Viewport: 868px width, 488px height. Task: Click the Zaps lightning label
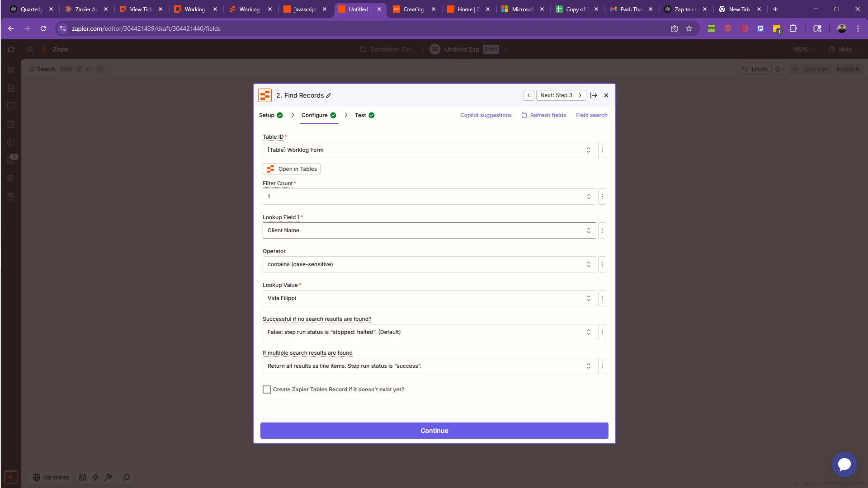pyautogui.click(x=55, y=49)
